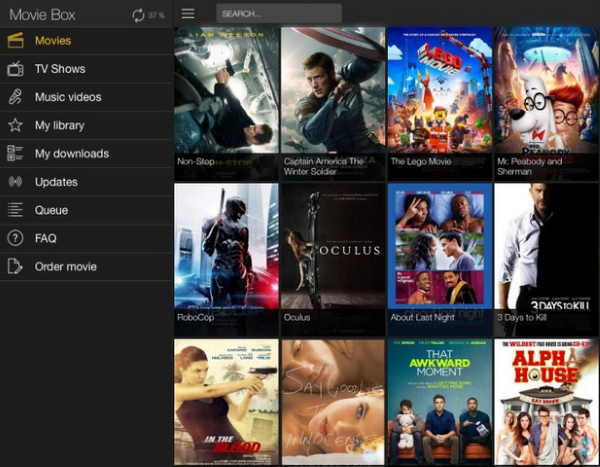Click the Music videos microphone icon

coord(15,97)
